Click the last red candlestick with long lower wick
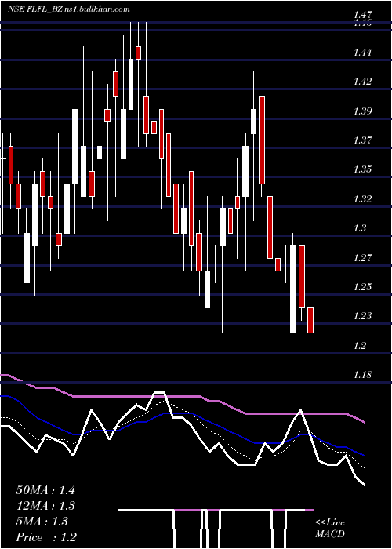 (x=310, y=326)
